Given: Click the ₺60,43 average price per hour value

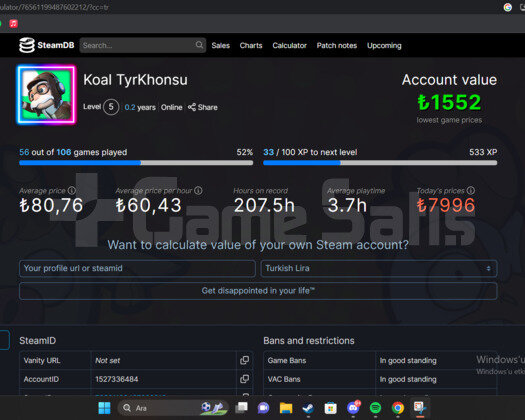Looking at the screenshot, I should tap(148, 205).
